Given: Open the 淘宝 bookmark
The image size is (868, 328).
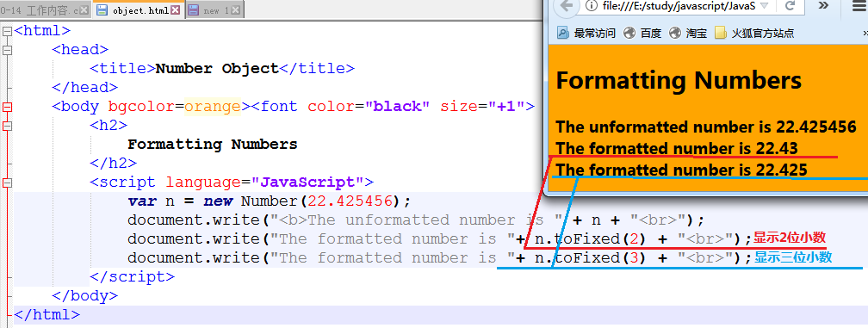Looking at the screenshot, I should point(687,34).
